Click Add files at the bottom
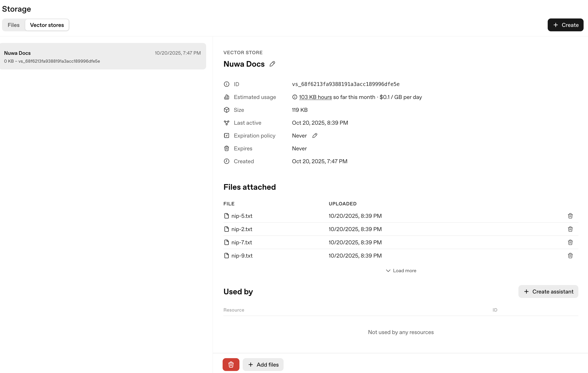The height and width of the screenshot is (373, 588). [x=263, y=364]
